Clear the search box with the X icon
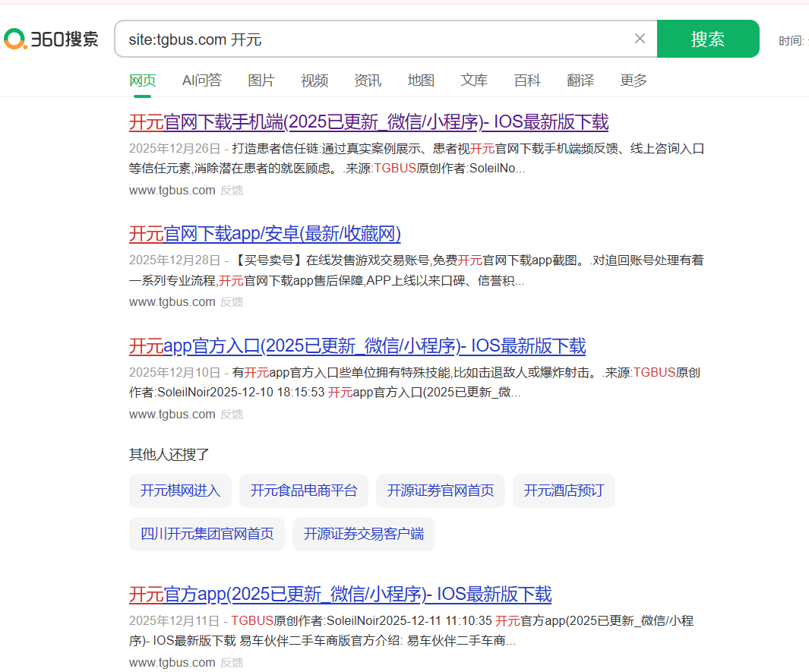This screenshot has height=672, width=809. (640, 39)
